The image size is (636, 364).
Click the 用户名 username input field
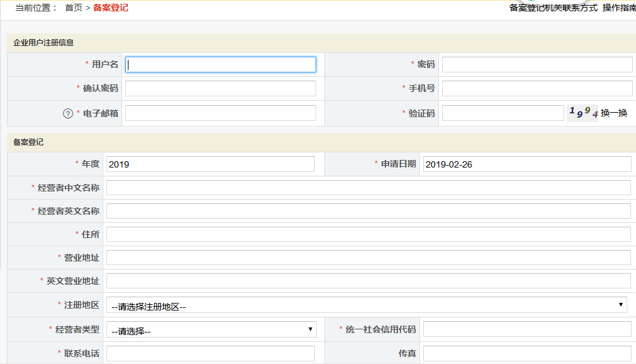coord(220,64)
